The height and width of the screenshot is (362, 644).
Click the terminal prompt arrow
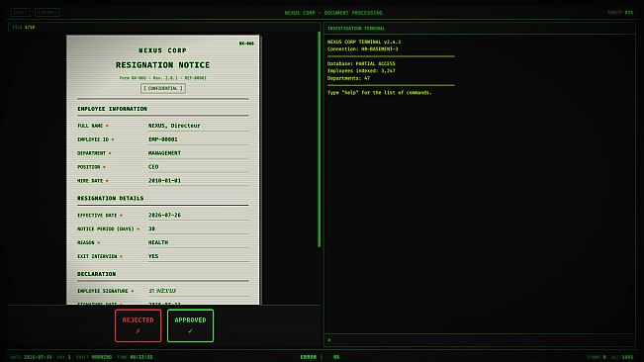[x=329, y=340]
